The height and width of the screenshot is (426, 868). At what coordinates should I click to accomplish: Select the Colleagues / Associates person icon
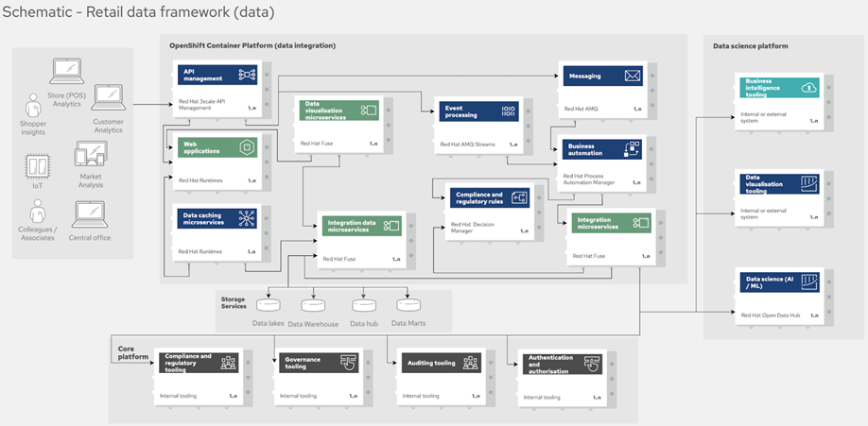pos(37,212)
